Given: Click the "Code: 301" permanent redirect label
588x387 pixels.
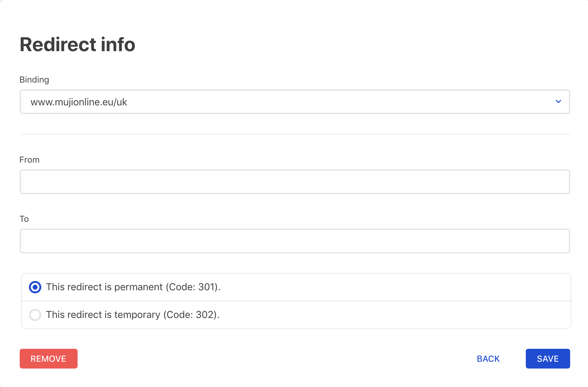Looking at the screenshot, I should pos(133,287).
